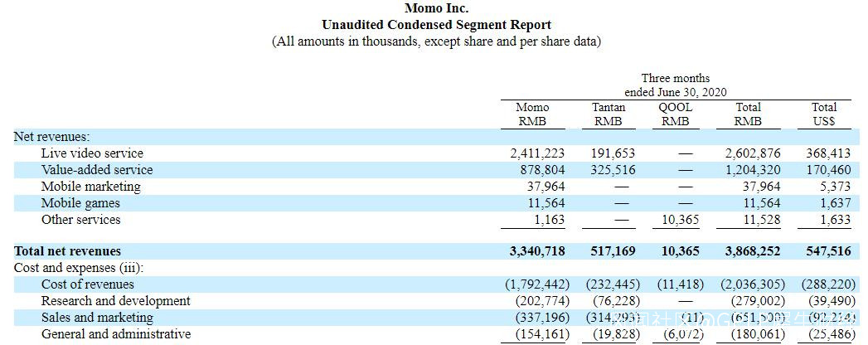Click the Tantan RMB column header
This screenshot has width=868, height=345.
609,114
